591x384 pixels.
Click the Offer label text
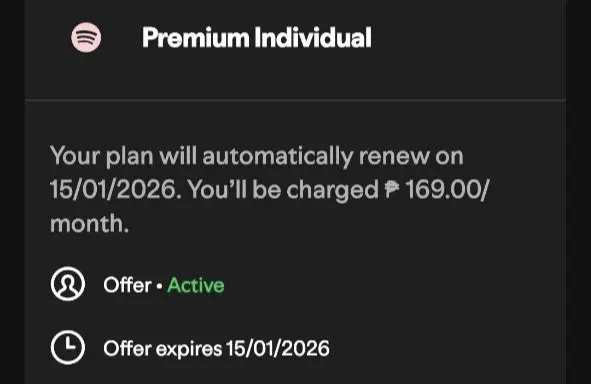tap(127, 285)
